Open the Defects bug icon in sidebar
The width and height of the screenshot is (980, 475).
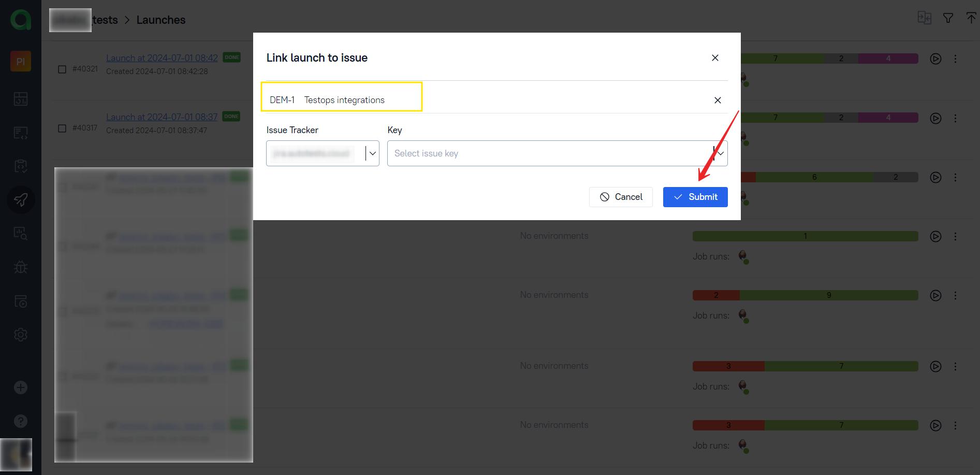click(21, 267)
